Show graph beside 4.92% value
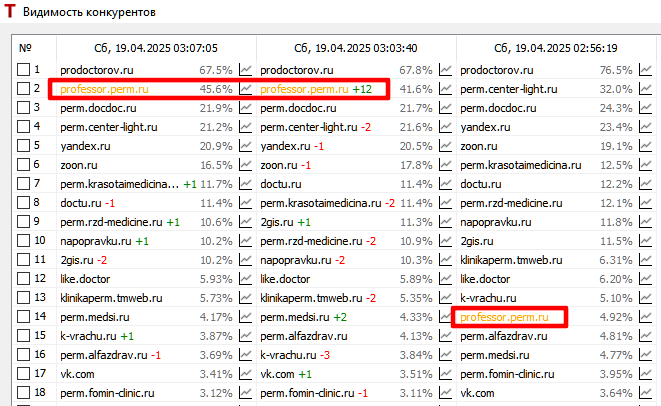Screen dimensions: 661x406 click(x=645, y=316)
